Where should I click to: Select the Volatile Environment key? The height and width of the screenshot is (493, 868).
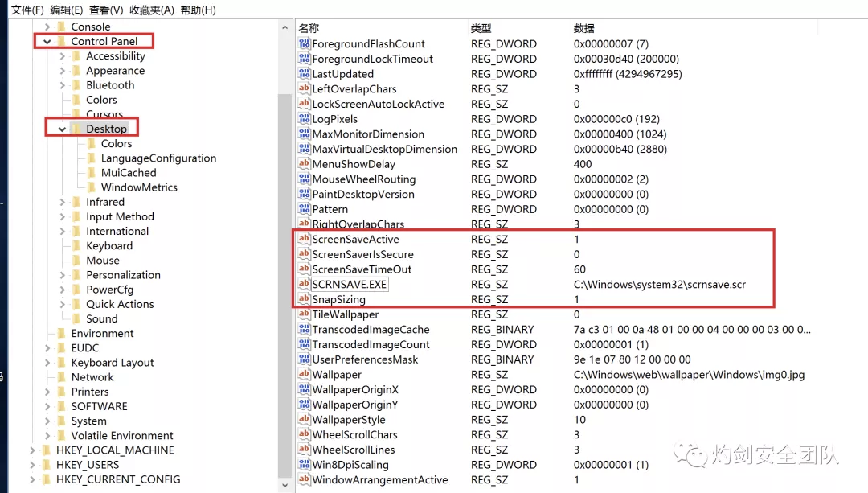point(122,435)
